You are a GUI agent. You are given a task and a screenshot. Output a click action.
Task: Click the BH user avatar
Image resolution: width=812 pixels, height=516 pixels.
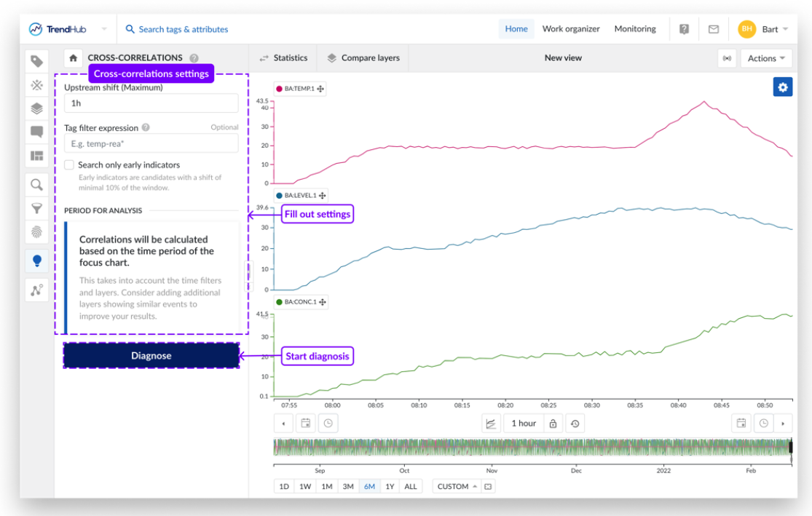click(x=746, y=29)
